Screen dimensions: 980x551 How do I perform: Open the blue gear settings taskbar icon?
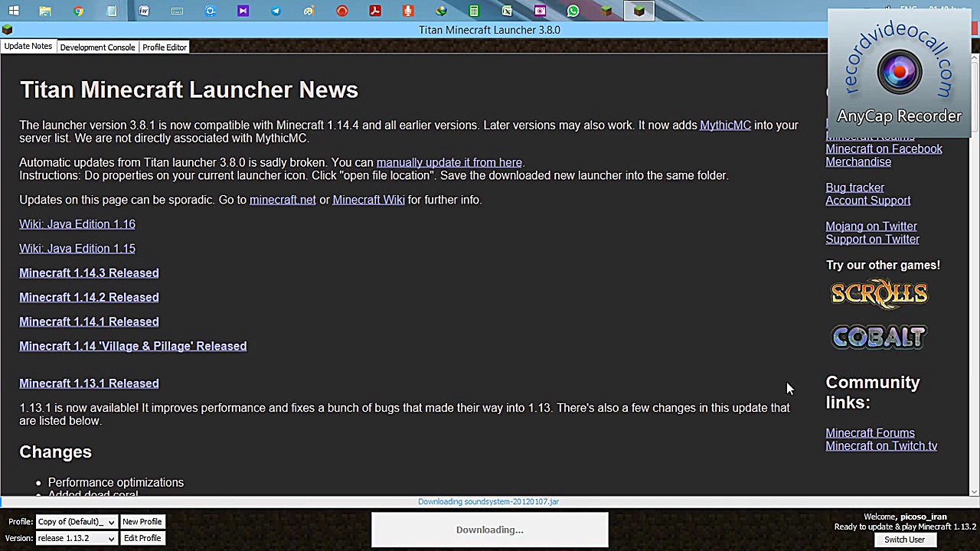pyautogui.click(x=210, y=11)
